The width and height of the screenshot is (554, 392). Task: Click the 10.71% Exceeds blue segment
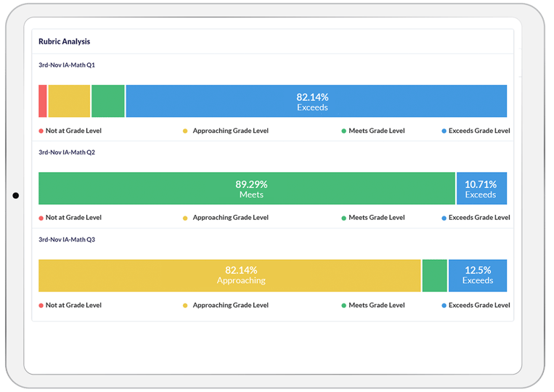[481, 188]
